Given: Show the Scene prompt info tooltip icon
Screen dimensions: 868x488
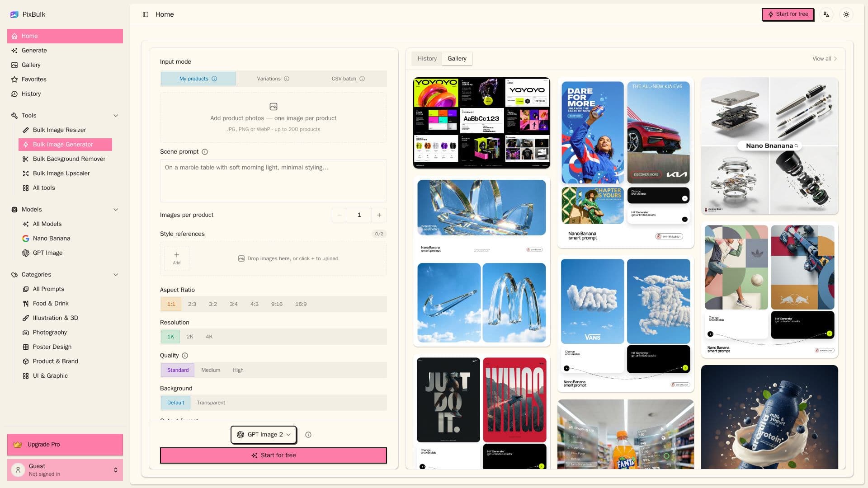Looking at the screenshot, I should coord(205,152).
